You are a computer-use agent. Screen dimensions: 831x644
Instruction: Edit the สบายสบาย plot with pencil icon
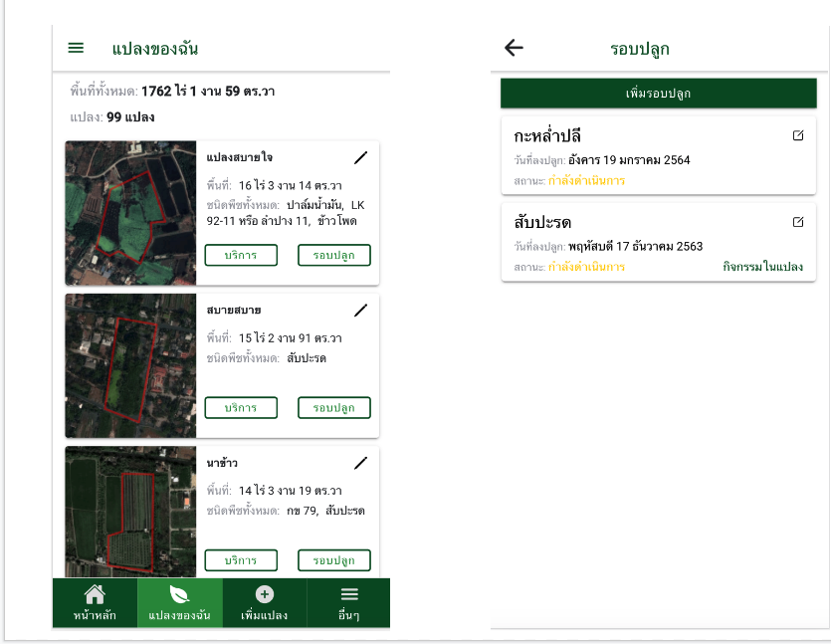click(361, 311)
